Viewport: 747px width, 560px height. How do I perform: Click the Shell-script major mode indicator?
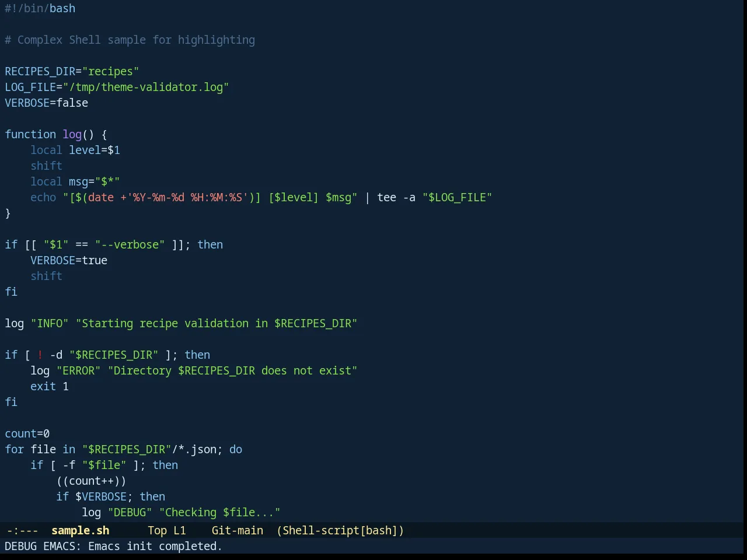[x=340, y=530]
